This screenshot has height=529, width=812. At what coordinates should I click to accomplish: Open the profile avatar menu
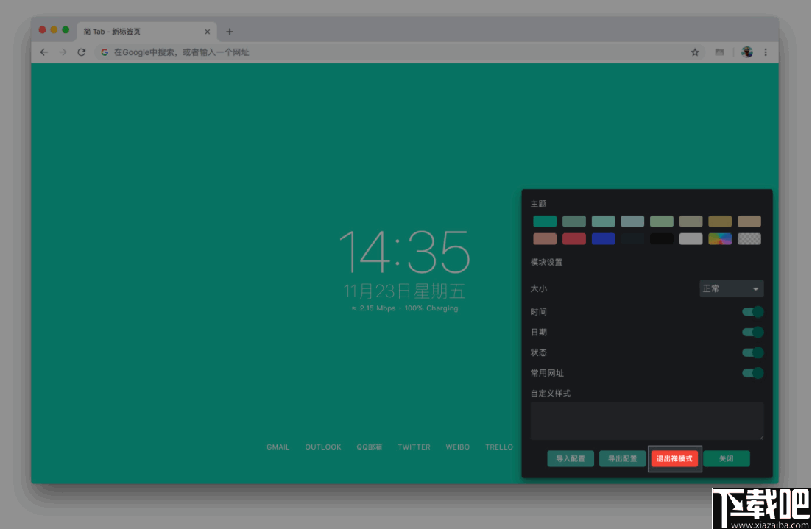pos(746,52)
